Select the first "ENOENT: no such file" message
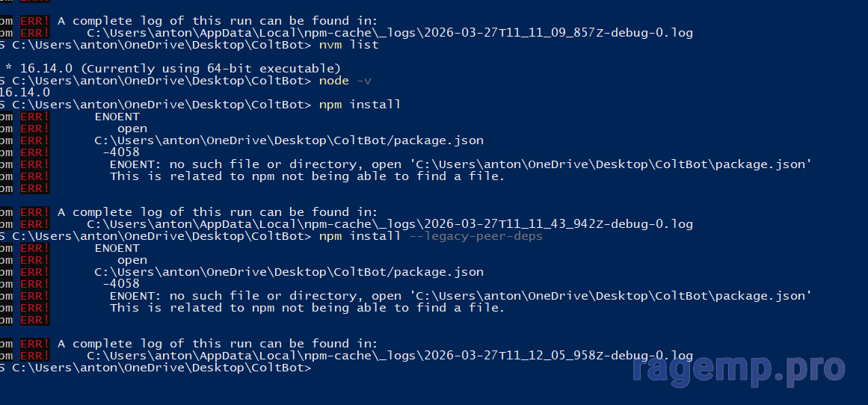 (x=461, y=164)
